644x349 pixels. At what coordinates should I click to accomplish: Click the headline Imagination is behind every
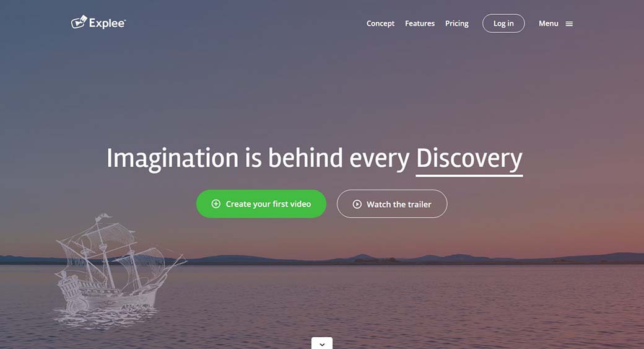click(258, 159)
